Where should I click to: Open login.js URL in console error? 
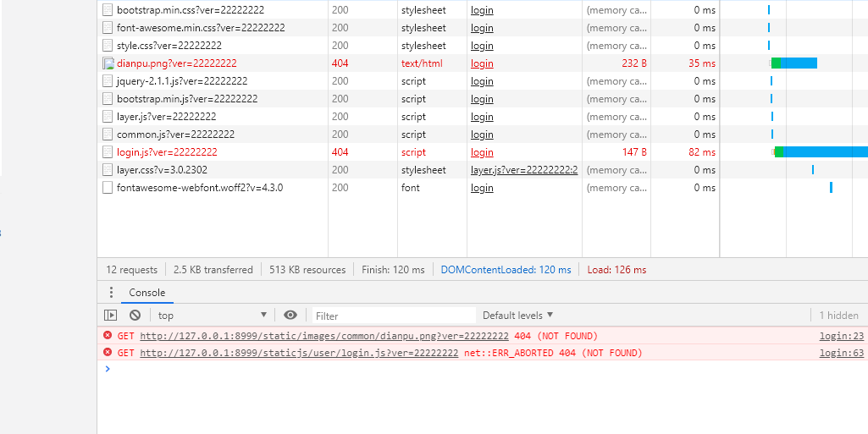pyautogui.click(x=299, y=353)
